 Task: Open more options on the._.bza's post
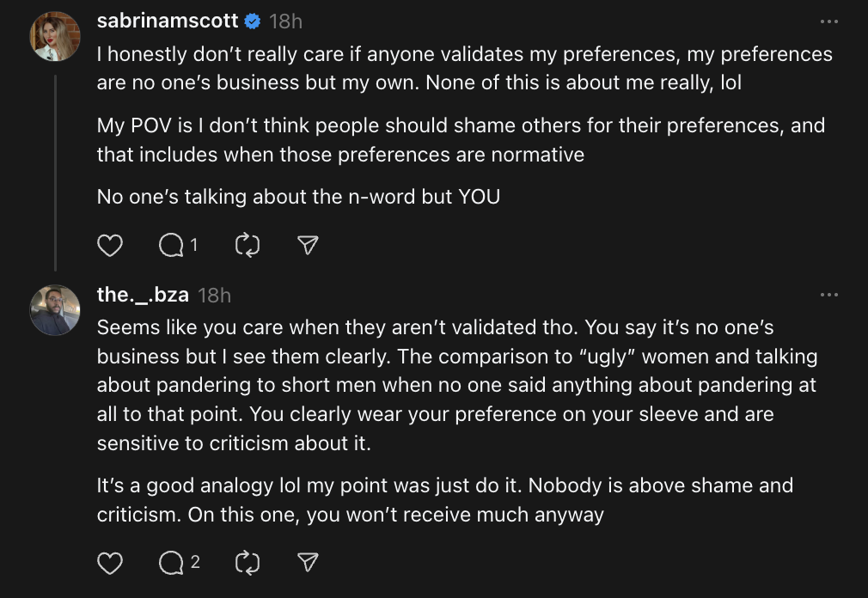point(828,295)
